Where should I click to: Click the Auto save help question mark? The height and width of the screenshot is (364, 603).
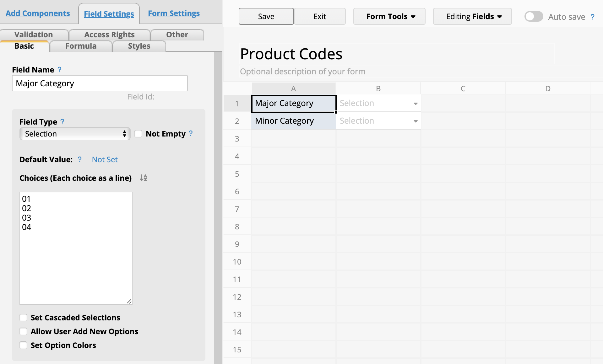click(592, 17)
